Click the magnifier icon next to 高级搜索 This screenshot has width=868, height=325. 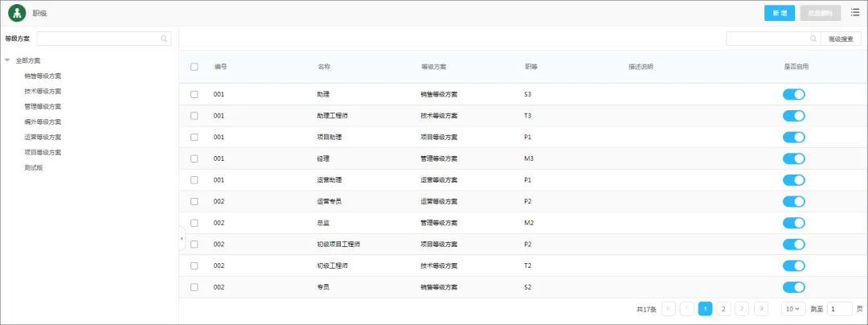pyautogui.click(x=813, y=39)
